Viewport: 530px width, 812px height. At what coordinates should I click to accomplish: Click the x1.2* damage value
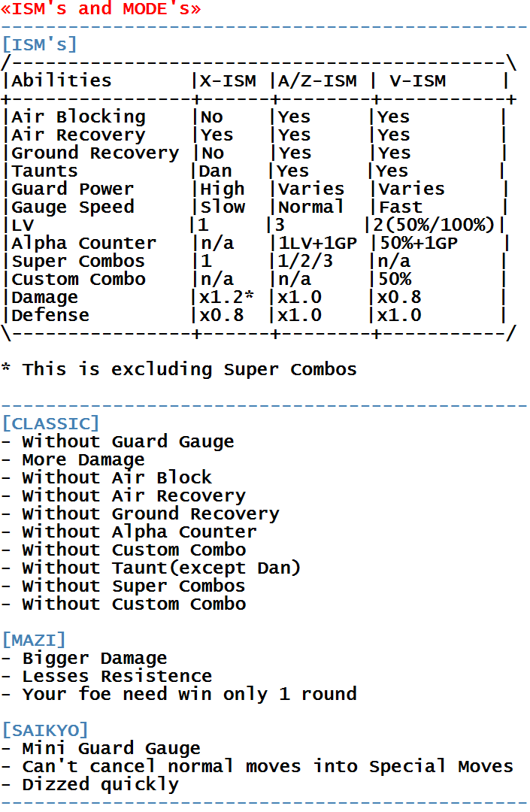pyautogui.click(x=227, y=297)
